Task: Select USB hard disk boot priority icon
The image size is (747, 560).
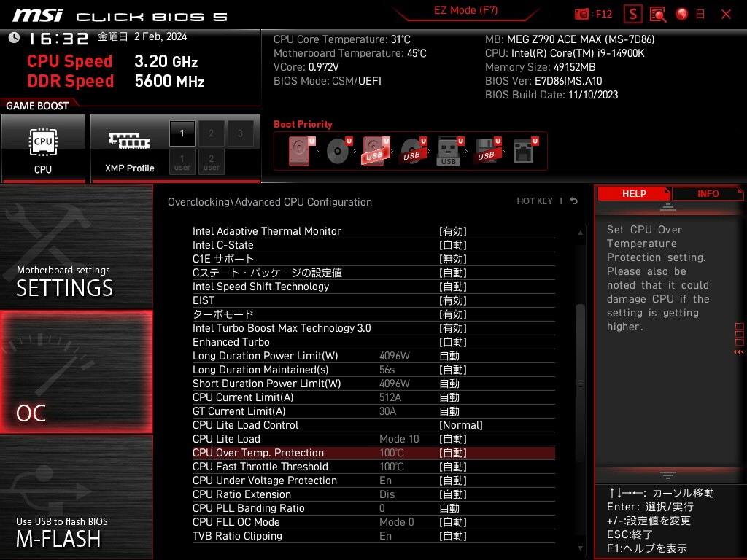Action: click(x=376, y=151)
